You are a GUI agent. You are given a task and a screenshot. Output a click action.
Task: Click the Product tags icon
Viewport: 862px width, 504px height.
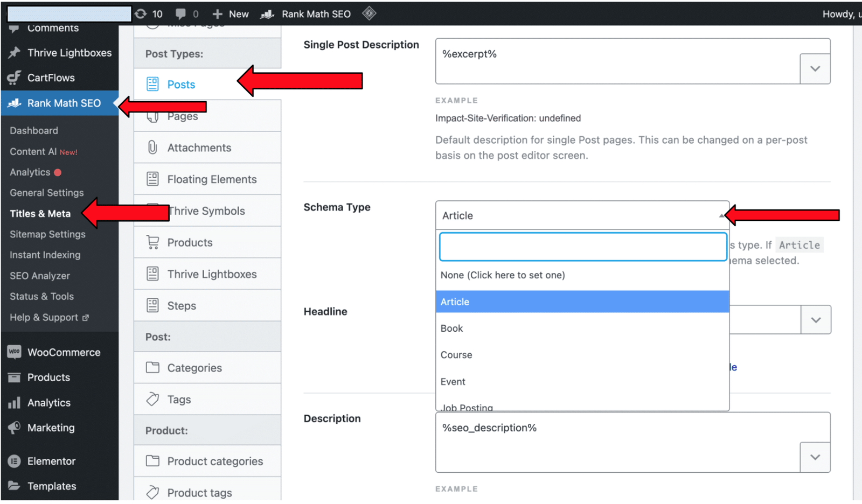pos(152,493)
